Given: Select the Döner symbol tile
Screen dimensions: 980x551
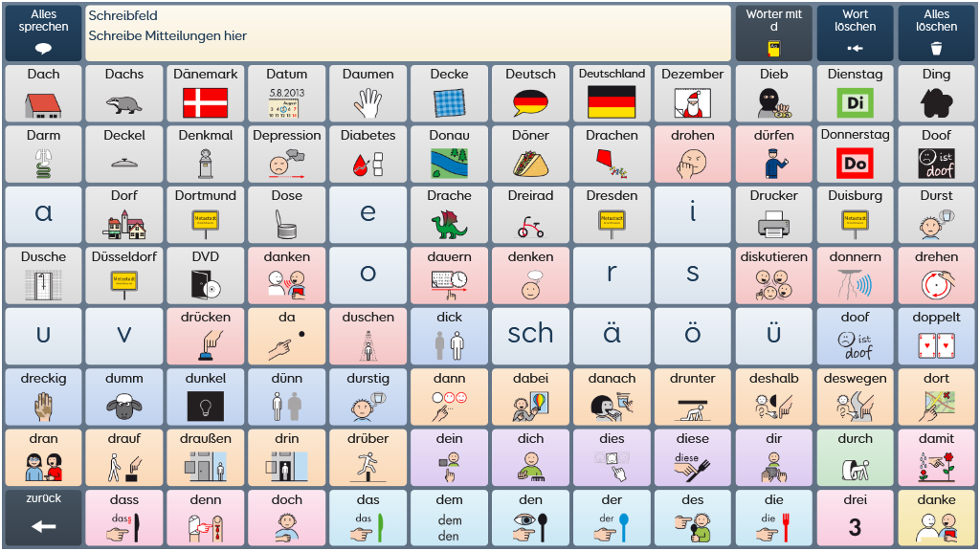Looking at the screenshot, I should click(530, 154).
